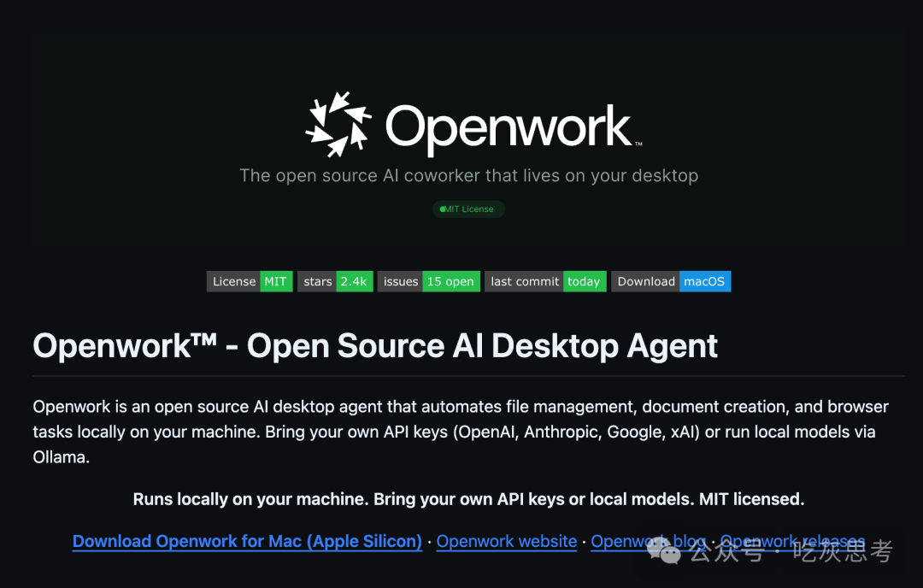Click the Download macOS badge
Image resolution: width=923 pixels, height=588 pixels.
671,281
